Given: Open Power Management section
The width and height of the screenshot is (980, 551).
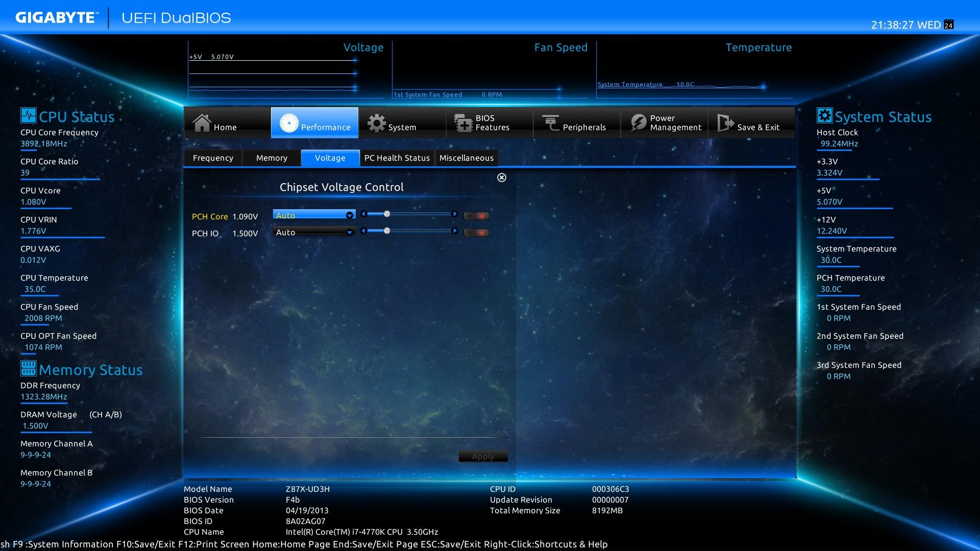Looking at the screenshot, I should (664, 122).
